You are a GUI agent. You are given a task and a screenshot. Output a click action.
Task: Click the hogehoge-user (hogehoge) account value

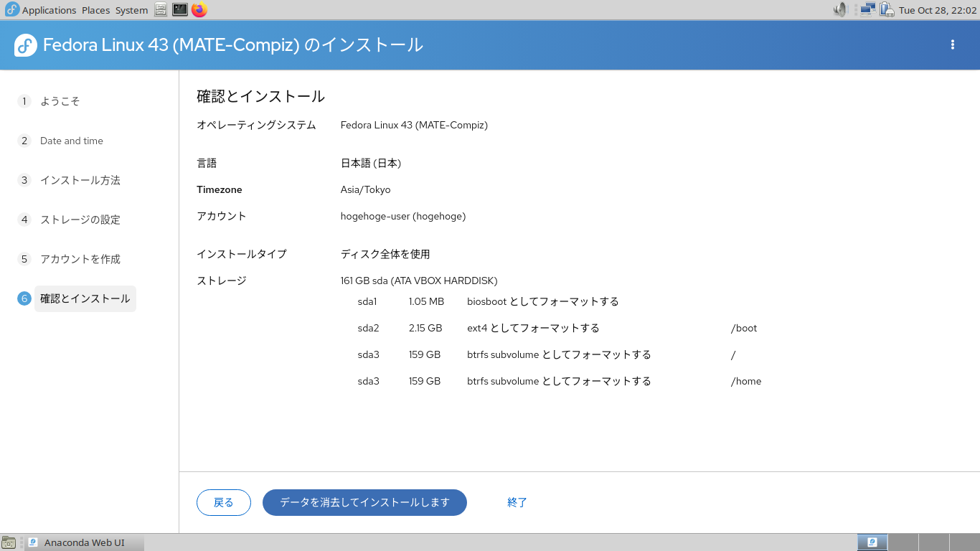[403, 216]
